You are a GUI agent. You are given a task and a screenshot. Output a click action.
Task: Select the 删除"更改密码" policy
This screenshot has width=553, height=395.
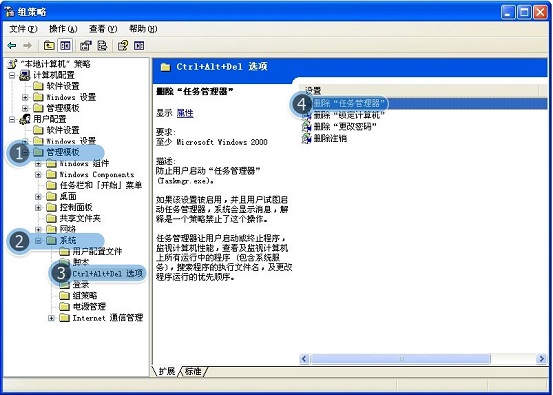click(x=345, y=127)
